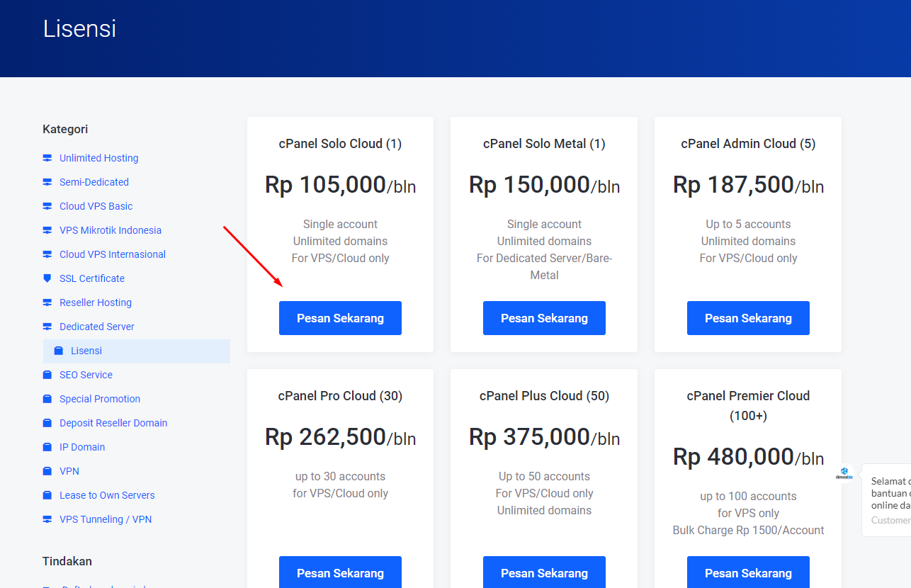
Task: Order the cPanel Admin Cloud license
Action: tap(748, 318)
